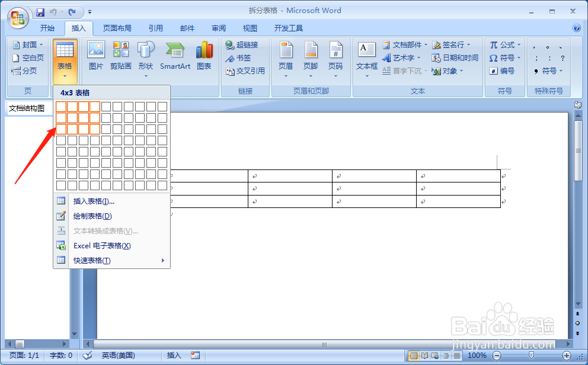Click the Next Page double-arrow button
Screen dimensions: 588x365
578,333
